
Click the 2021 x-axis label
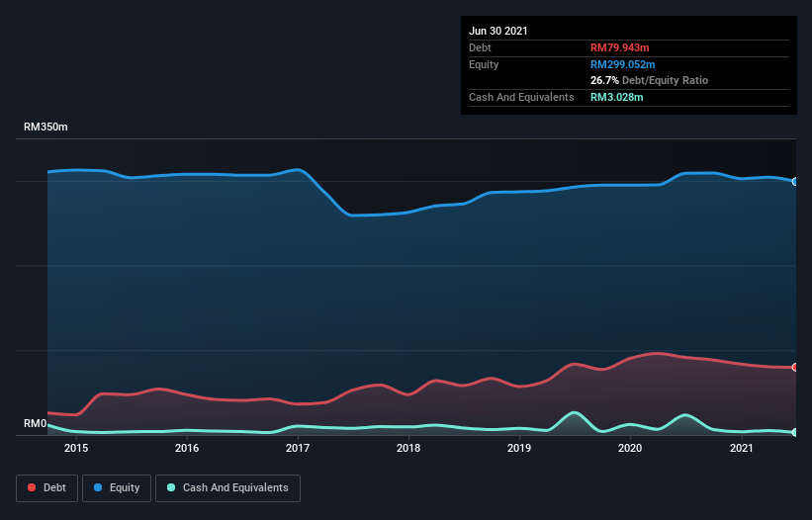pyautogui.click(x=741, y=448)
